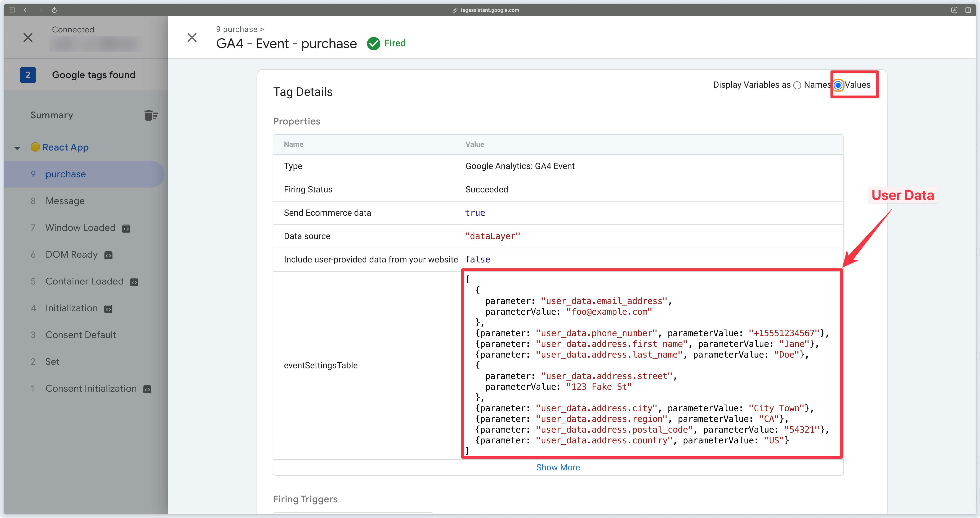Screen dimensions: 980x518
Task: Close the Connected debug session panel
Action: 28,37
